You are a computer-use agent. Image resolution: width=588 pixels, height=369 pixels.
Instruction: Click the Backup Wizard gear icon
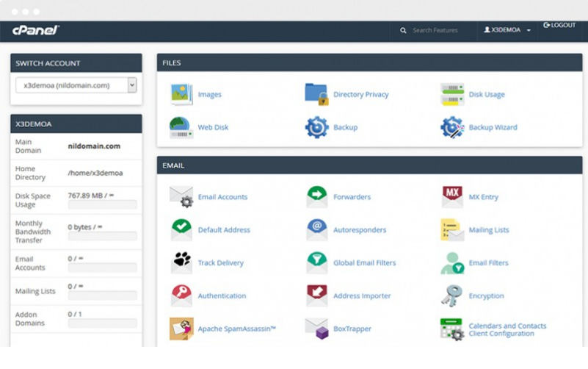(452, 127)
